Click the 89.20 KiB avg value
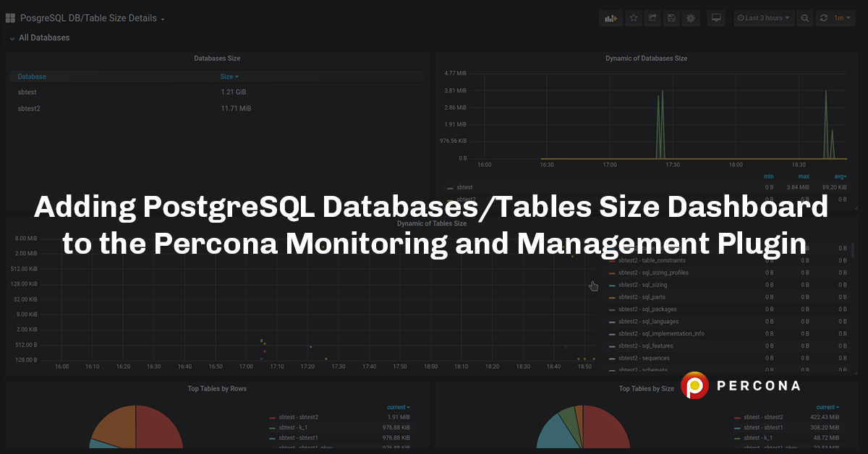Viewport: 868px width, 454px height. [x=833, y=187]
